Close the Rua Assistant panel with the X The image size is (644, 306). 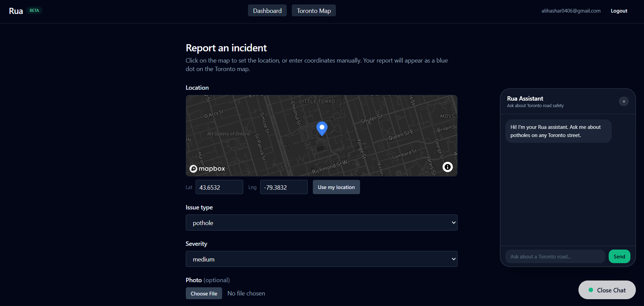click(624, 101)
